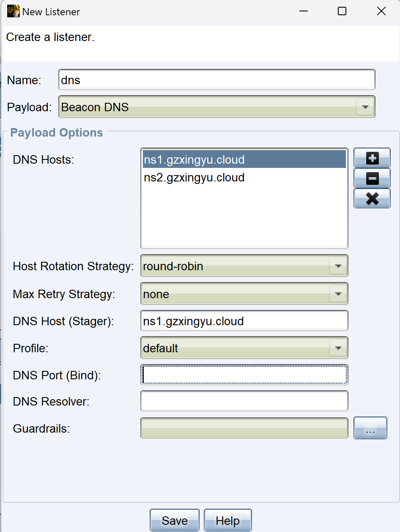
Task: Click the DNS Host (Stager) input field
Action: (244, 321)
